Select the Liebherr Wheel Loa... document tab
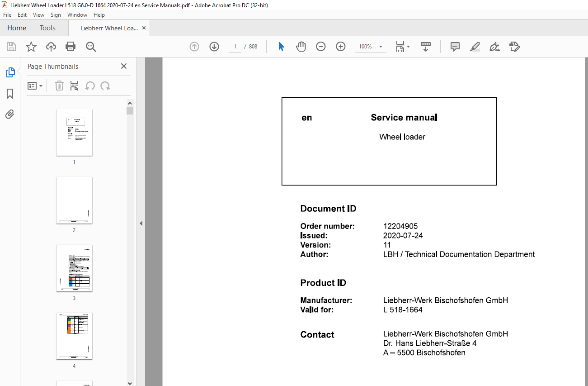 point(109,28)
